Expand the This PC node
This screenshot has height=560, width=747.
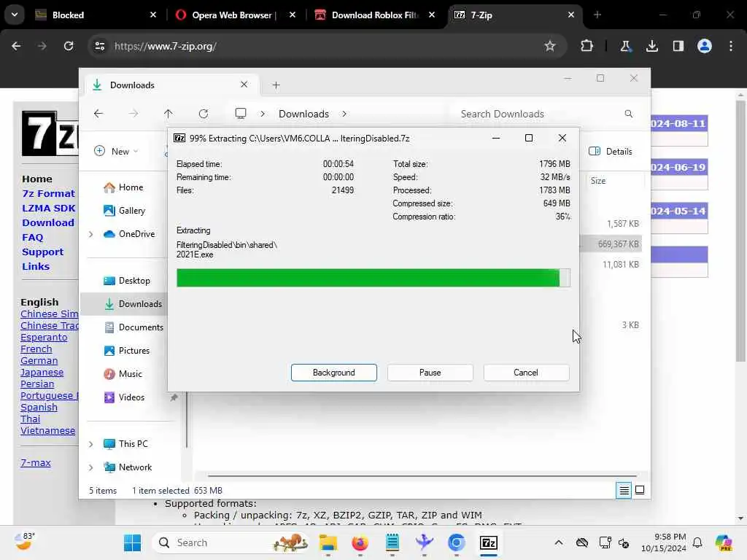point(91,444)
